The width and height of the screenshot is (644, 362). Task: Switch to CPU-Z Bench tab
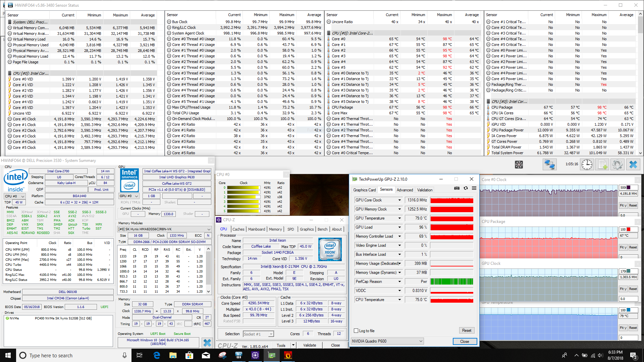pos(322,229)
